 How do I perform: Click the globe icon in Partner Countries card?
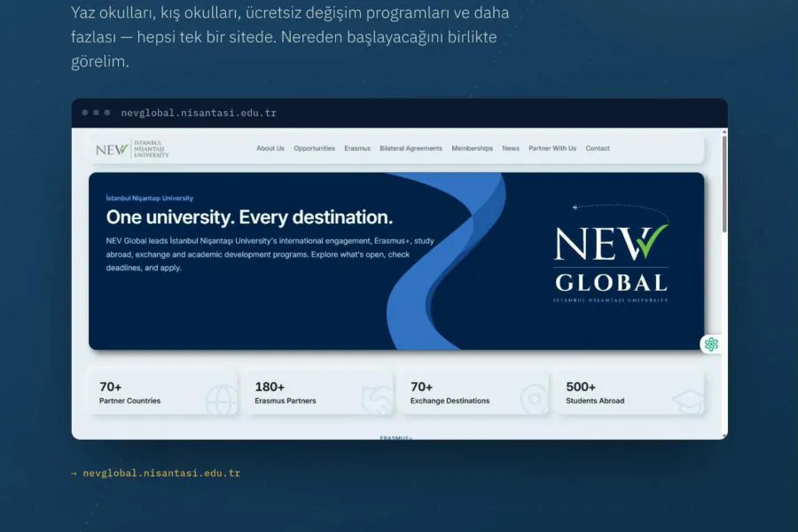pos(222,400)
